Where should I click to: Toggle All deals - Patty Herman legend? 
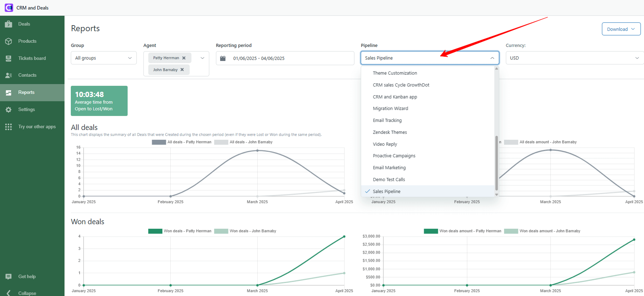182,142
